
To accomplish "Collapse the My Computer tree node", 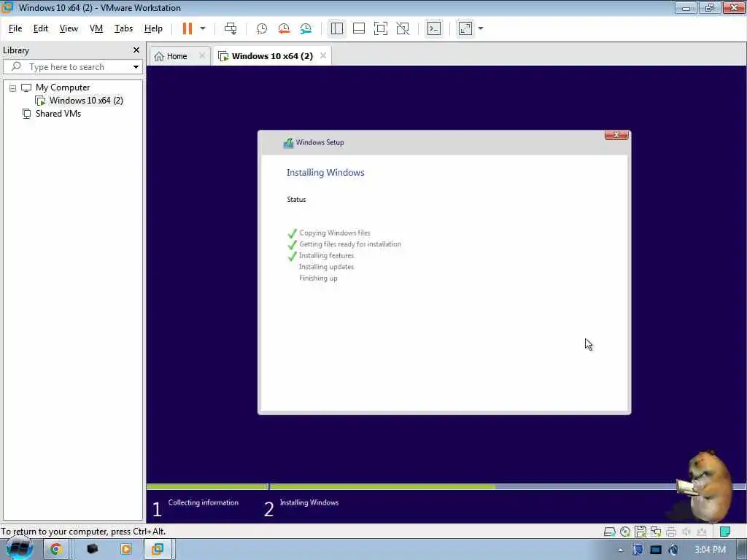I will 13,88.
